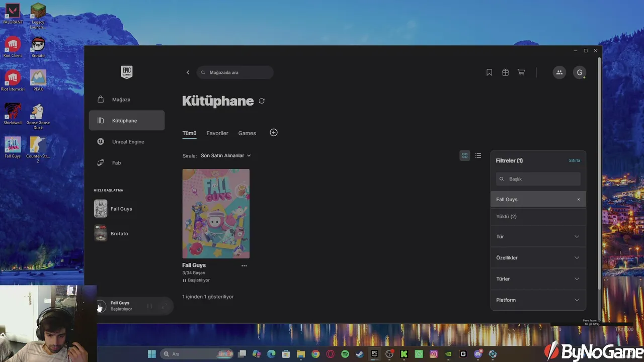Open the shopping cart

521,72
